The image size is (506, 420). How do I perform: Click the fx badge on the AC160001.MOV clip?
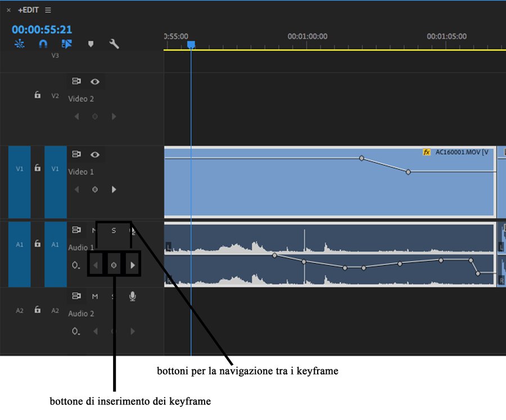(427, 152)
